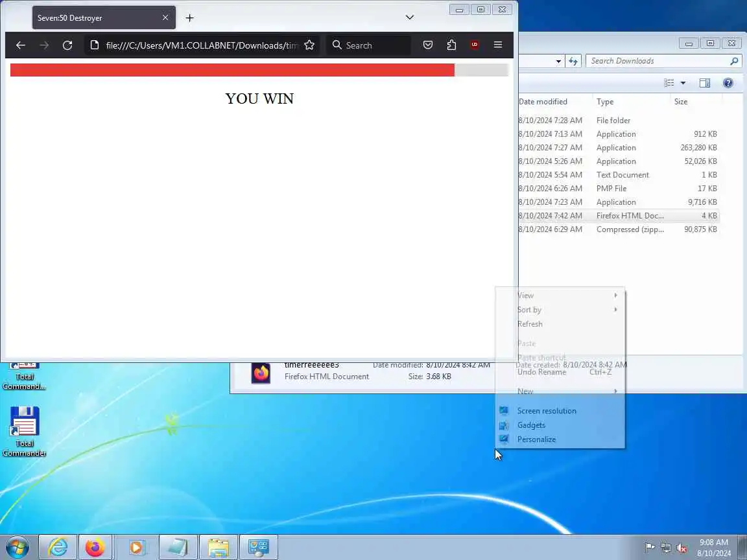
Task: Launch Internet Explorer from the taskbar
Action: point(58,547)
